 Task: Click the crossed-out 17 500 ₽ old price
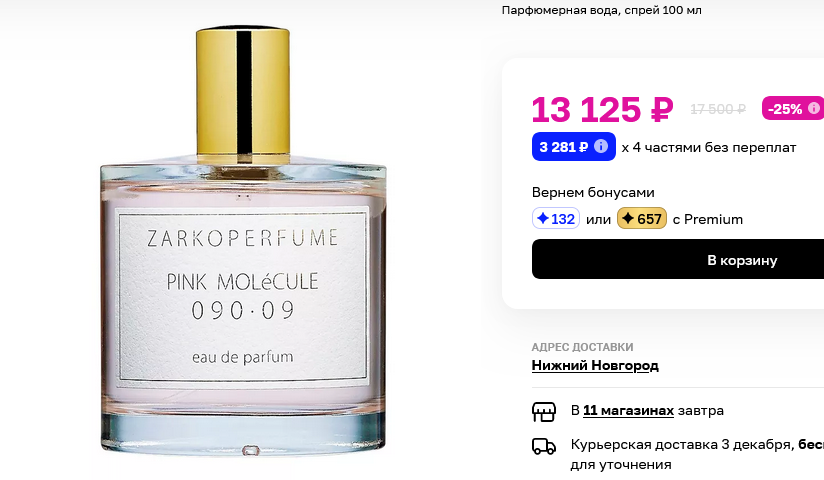pyautogui.click(x=718, y=109)
